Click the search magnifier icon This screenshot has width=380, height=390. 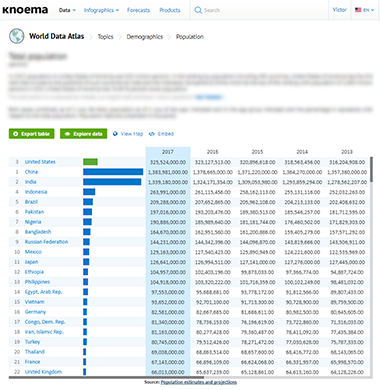[198, 10]
